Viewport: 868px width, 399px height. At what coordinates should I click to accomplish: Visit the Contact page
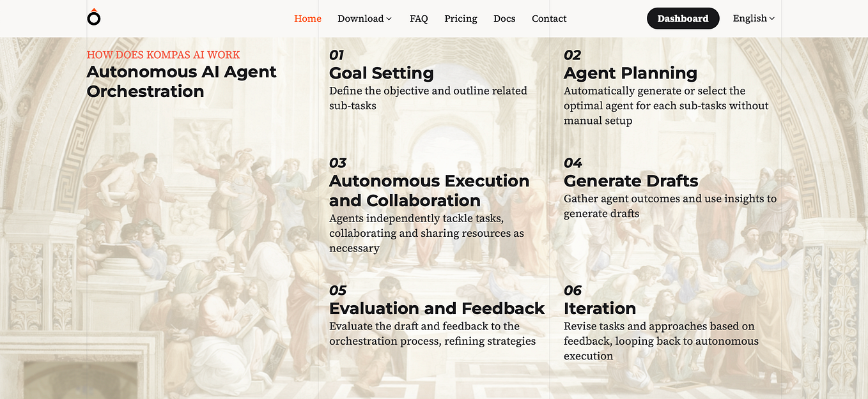coord(549,19)
